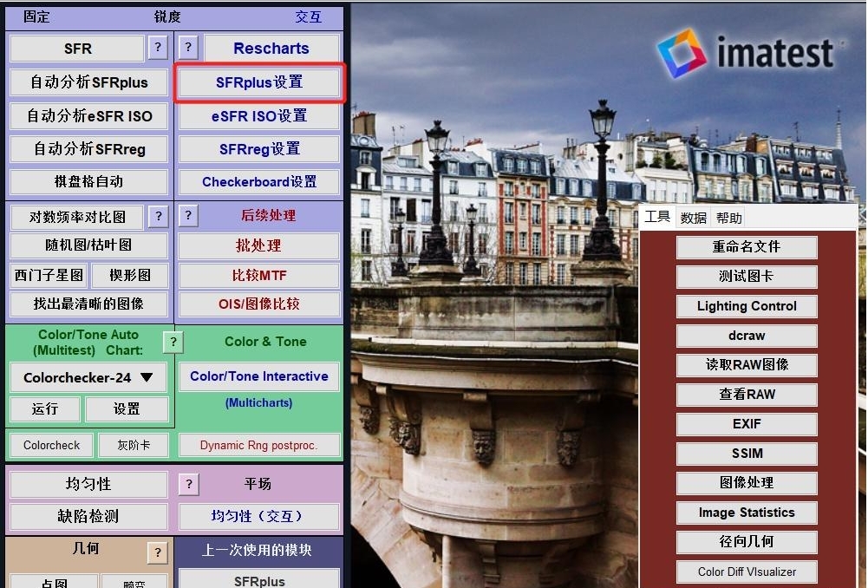Screen dimensions: 868x588
Task: Switch to the 数据 tab
Action: click(693, 218)
